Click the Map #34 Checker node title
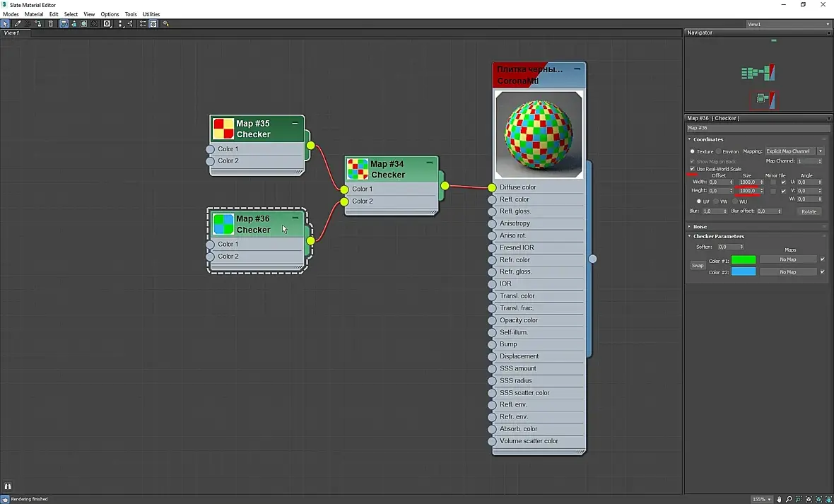 pyautogui.click(x=388, y=169)
